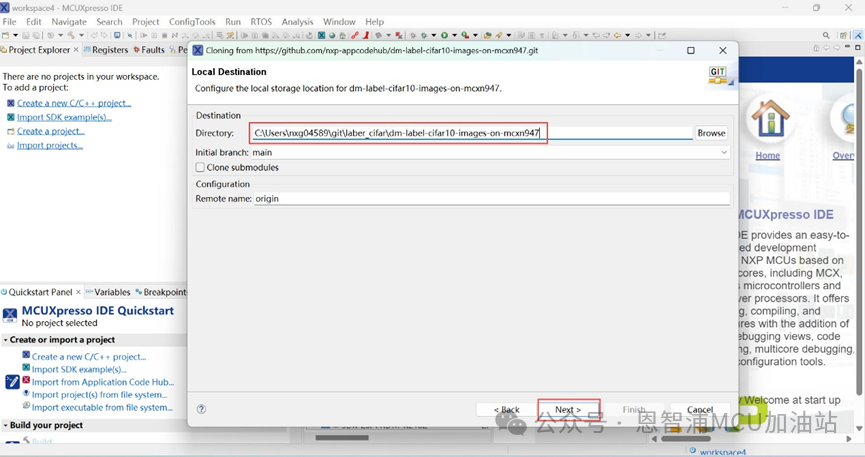
Task: Click the develop perspective icon at far right
Action: click(x=858, y=35)
